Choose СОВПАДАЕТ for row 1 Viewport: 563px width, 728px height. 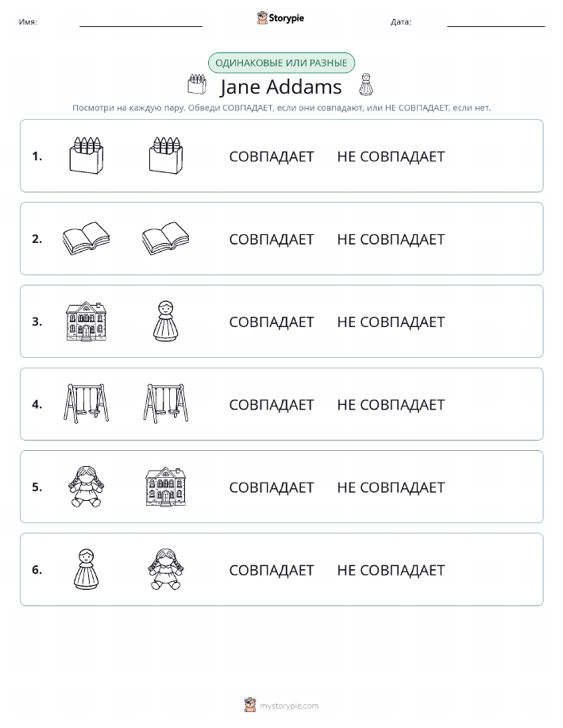pyautogui.click(x=272, y=156)
